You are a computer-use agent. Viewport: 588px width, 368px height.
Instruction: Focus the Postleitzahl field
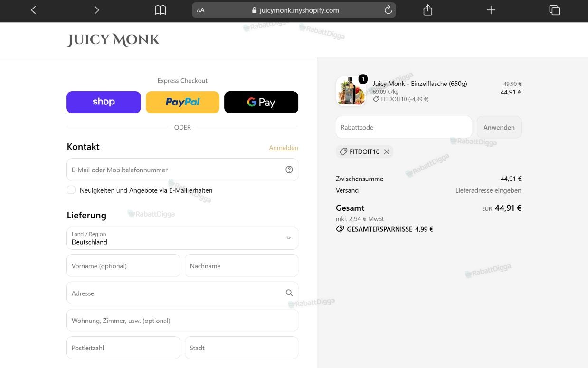pyautogui.click(x=123, y=348)
